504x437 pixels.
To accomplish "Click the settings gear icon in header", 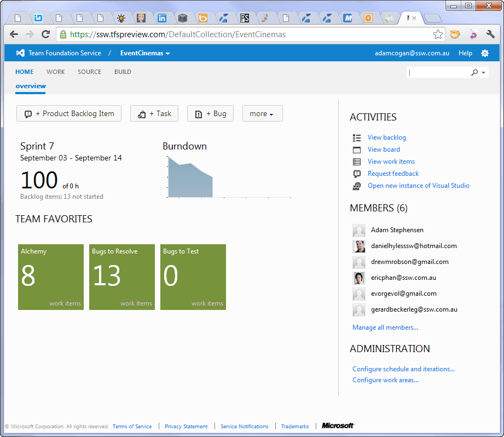I will click(484, 53).
